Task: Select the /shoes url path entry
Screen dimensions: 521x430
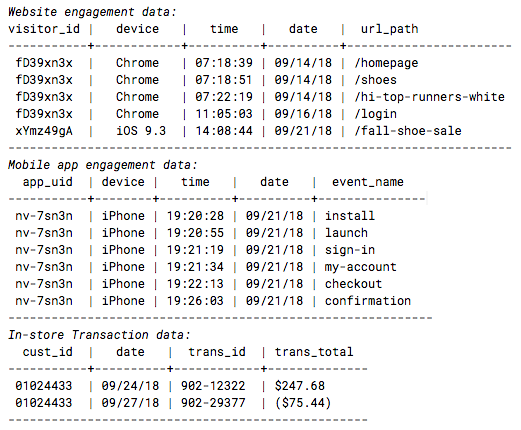Action: pyautogui.click(x=375, y=80)
